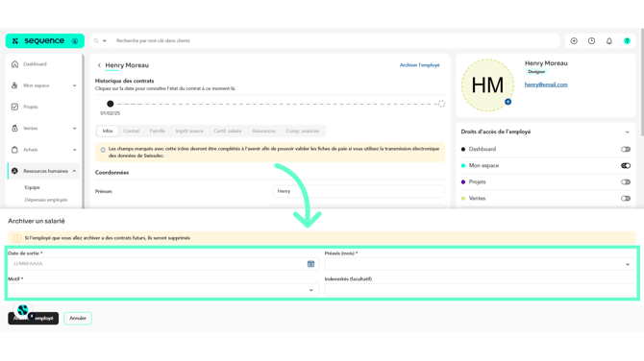Image resolution: width=644 pixels, height=361 pixels.
Task: Click the HM avatar circle
Action: (487, 85)
